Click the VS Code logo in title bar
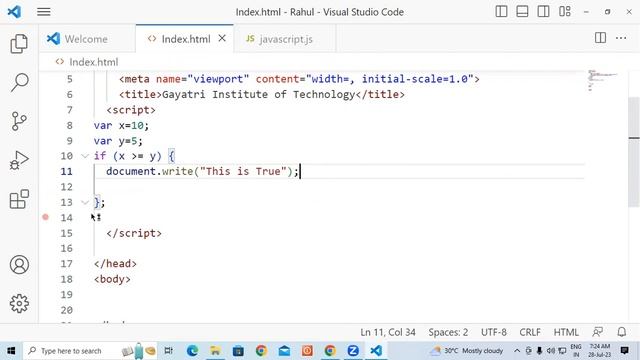The width and height of the screenshot is (640, 360). pyautogui.click(x=14, y=11)
